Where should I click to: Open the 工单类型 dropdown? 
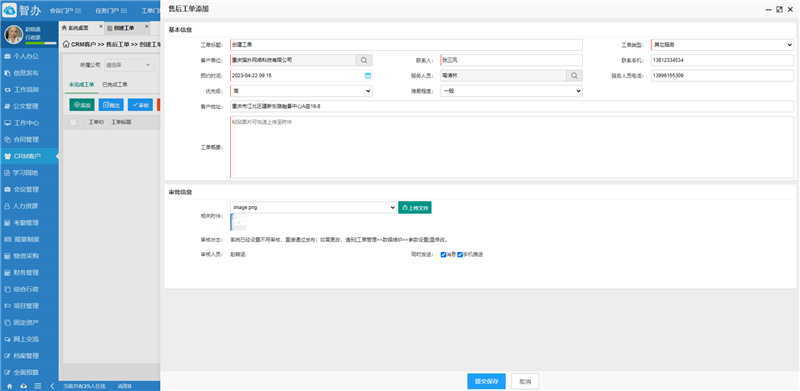(722, 45)
